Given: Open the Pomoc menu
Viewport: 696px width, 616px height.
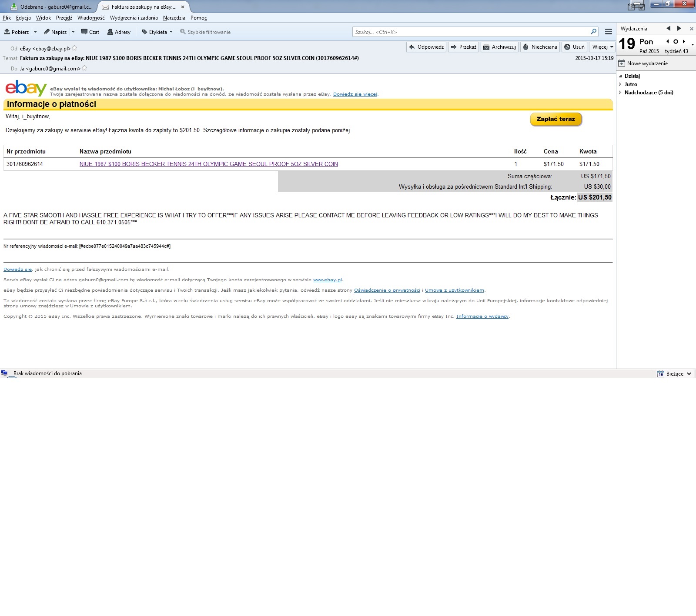Looking at the screenshot, I should (199, 18).
